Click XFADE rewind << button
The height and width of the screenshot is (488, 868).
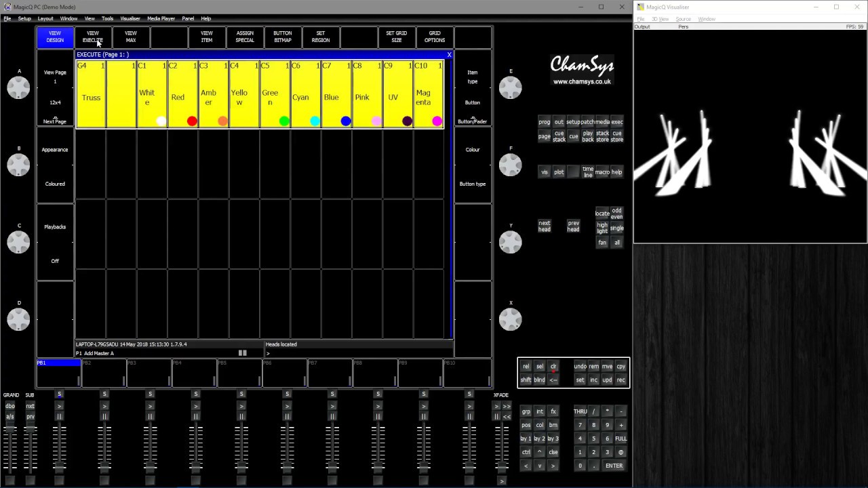tap(507, 417)
